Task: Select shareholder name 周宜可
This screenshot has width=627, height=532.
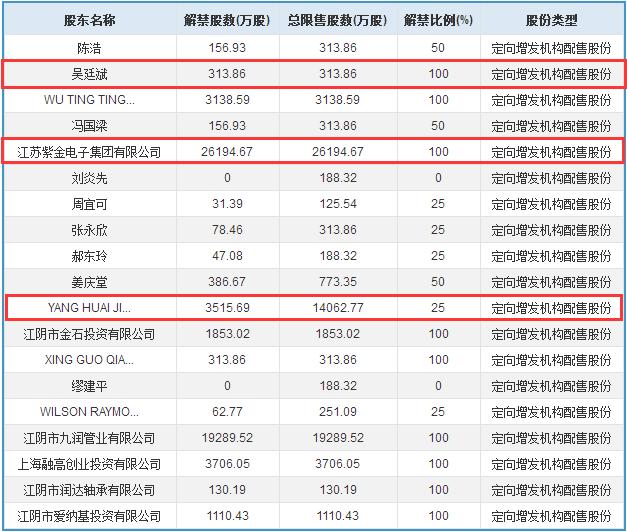Action: pos(90,204)
